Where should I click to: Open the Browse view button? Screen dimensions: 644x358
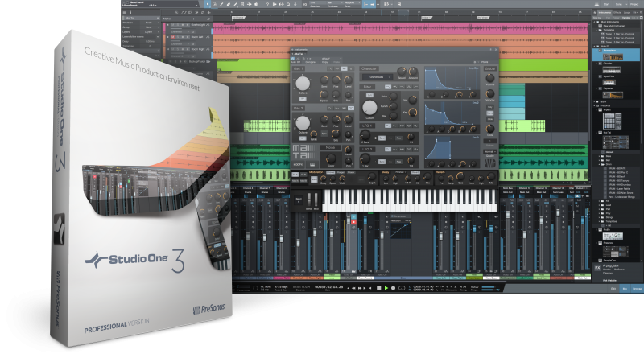click(637, 289)
